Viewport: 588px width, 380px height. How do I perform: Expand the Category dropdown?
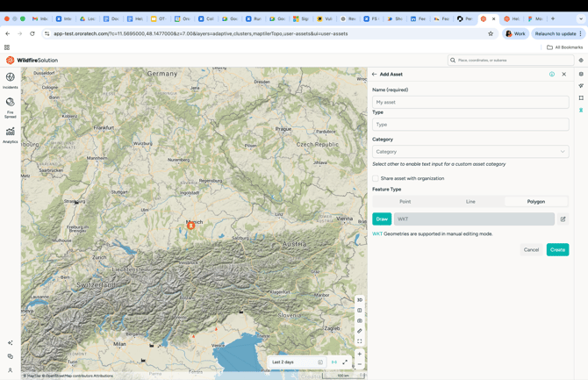click(470, 152)
